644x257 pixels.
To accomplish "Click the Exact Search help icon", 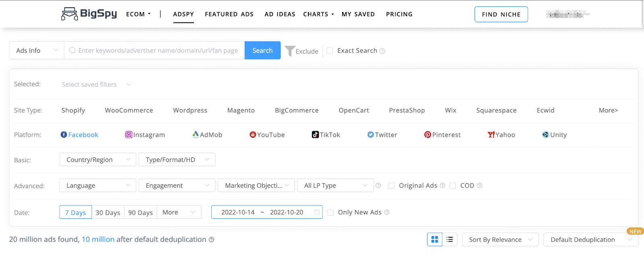I will 382,51.
